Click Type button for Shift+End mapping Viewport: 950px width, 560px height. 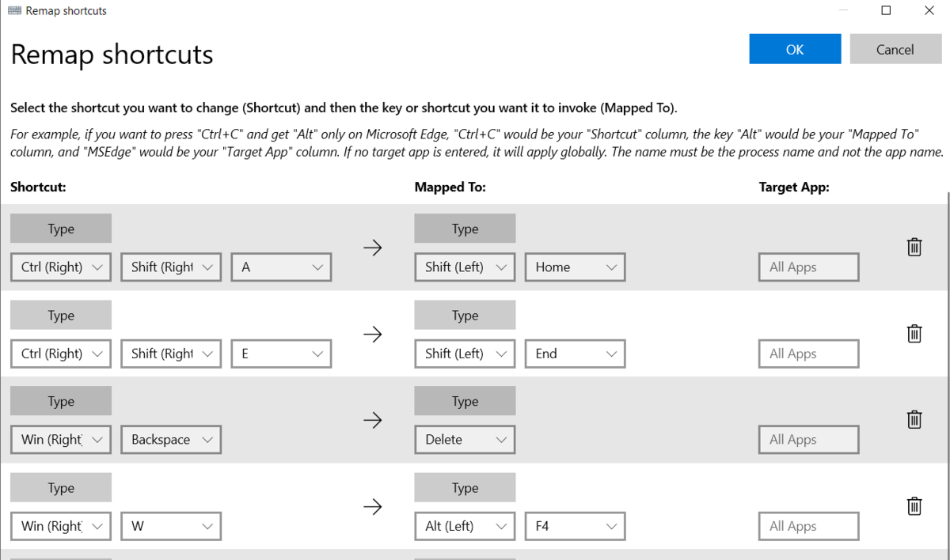tap(465, 315)
